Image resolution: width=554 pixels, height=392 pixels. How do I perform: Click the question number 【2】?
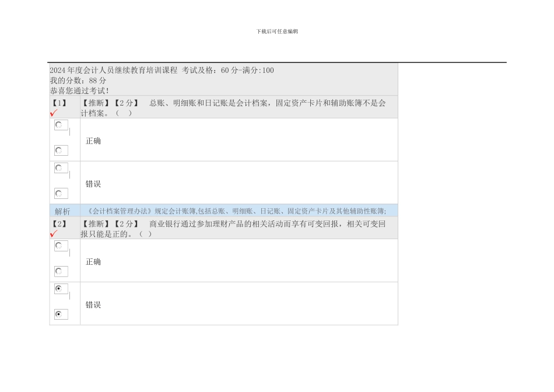click(x=59, y=224)
